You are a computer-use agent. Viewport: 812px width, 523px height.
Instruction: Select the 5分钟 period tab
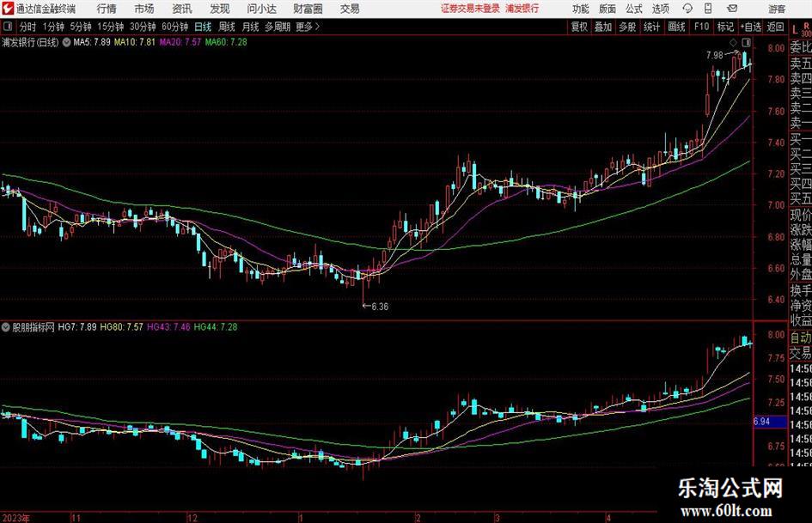81,27
